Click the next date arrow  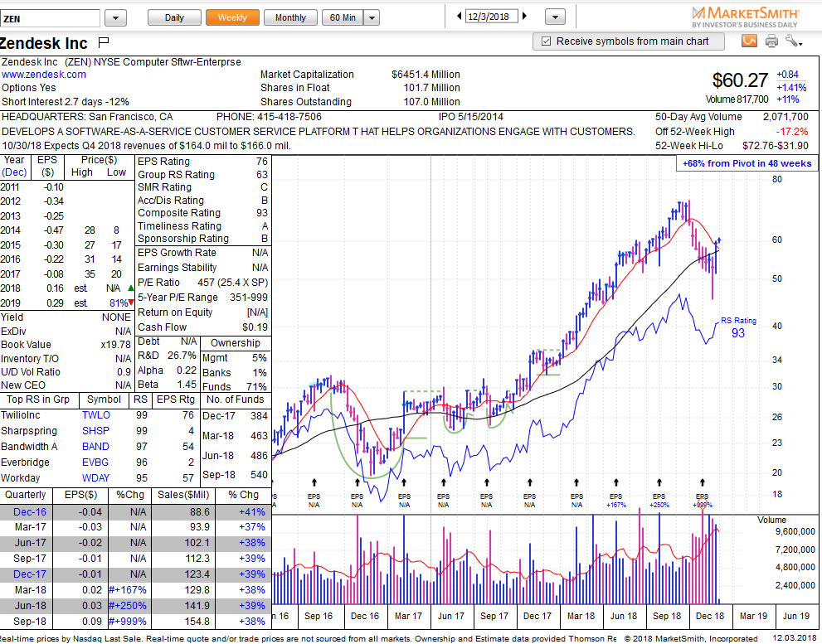point(524,17)
